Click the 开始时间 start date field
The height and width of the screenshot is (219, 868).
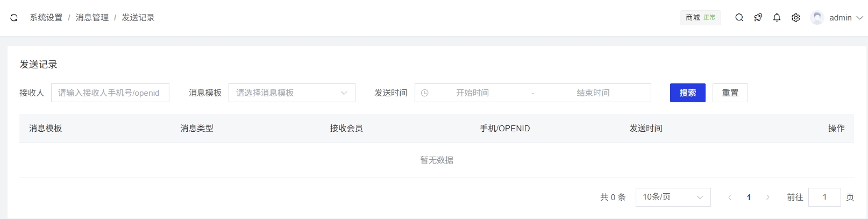pos(472,93)
